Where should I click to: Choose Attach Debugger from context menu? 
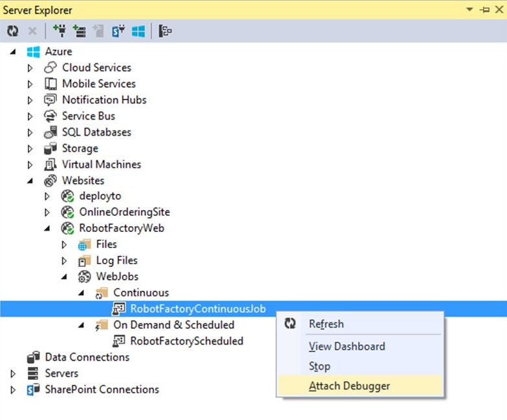click(349, 386)
